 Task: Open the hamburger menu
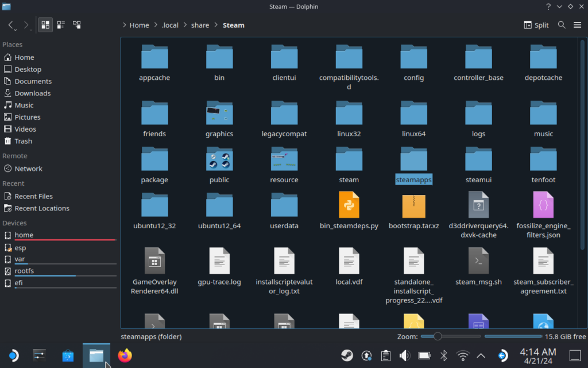577,25
